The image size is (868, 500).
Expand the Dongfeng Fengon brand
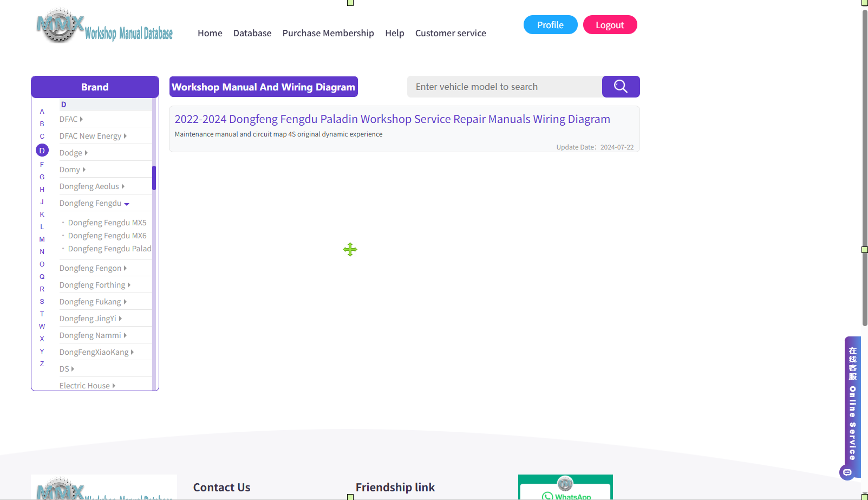pos(93,268)
